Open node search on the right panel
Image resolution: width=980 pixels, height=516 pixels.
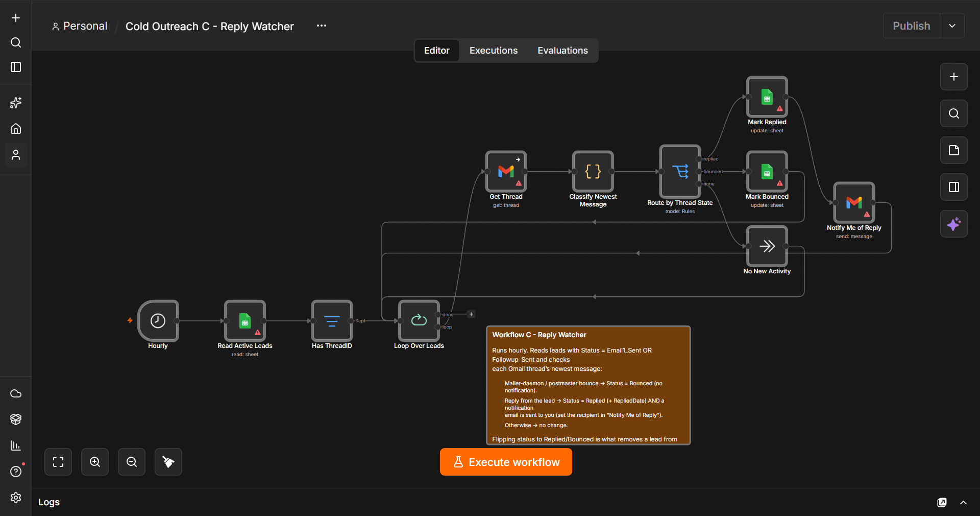click(954, 113)
